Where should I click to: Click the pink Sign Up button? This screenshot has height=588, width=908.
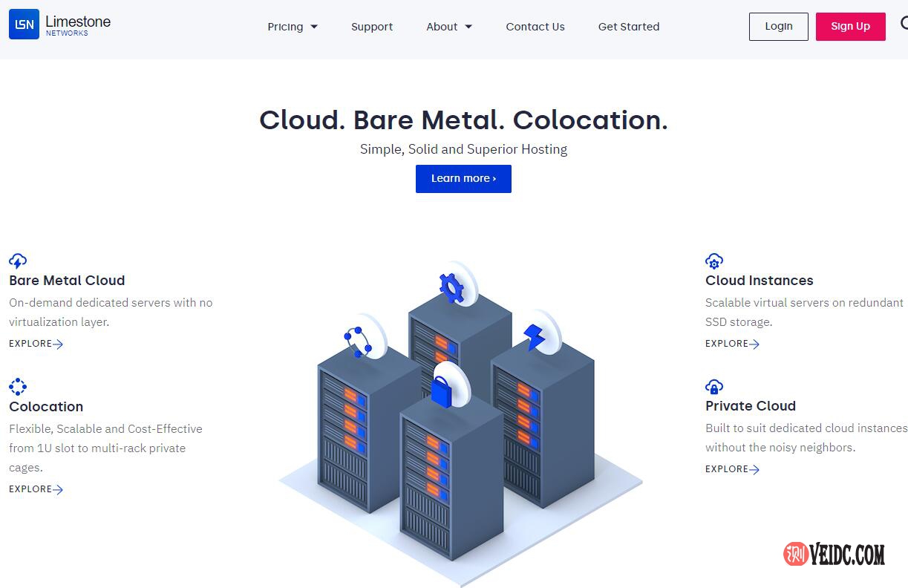pos(851,26)
